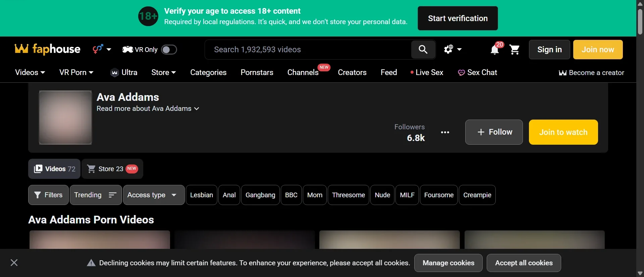Click the page scrollbar down arrow
Viewport: 644px width, 277px height.
coord(640,273)
